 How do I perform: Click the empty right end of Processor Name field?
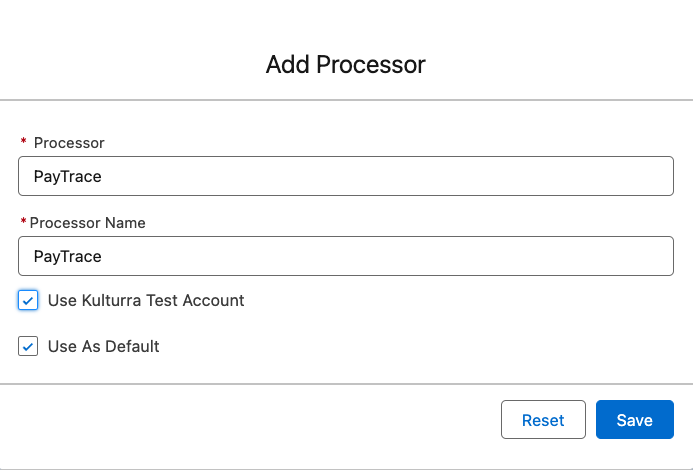pos(640,256)
